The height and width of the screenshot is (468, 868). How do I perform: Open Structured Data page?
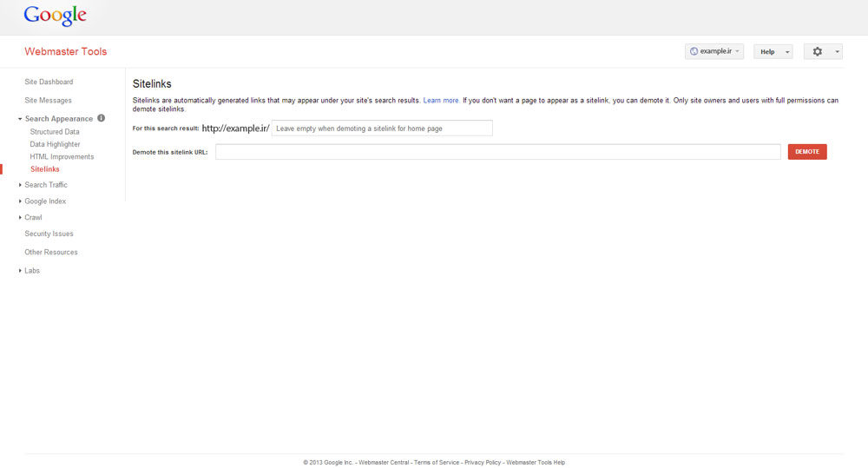click(x=55, y=132)
